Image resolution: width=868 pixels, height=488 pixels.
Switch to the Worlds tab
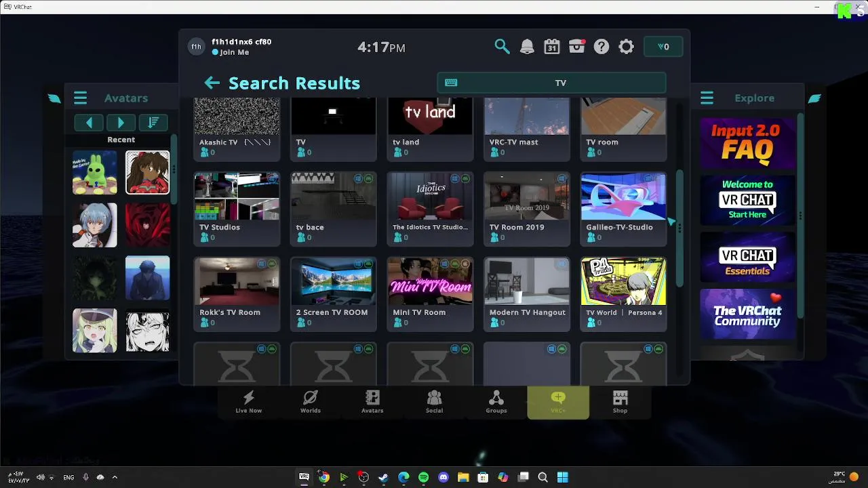pyautogui.click(x=311, y=402)
